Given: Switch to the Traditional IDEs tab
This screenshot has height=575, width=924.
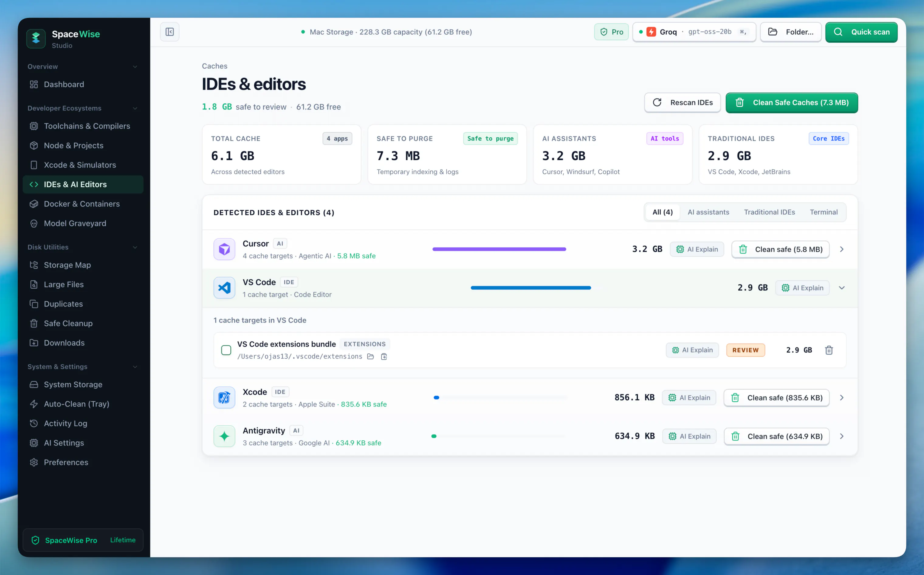Looking at the screenshot, I should tap(769, 212).
